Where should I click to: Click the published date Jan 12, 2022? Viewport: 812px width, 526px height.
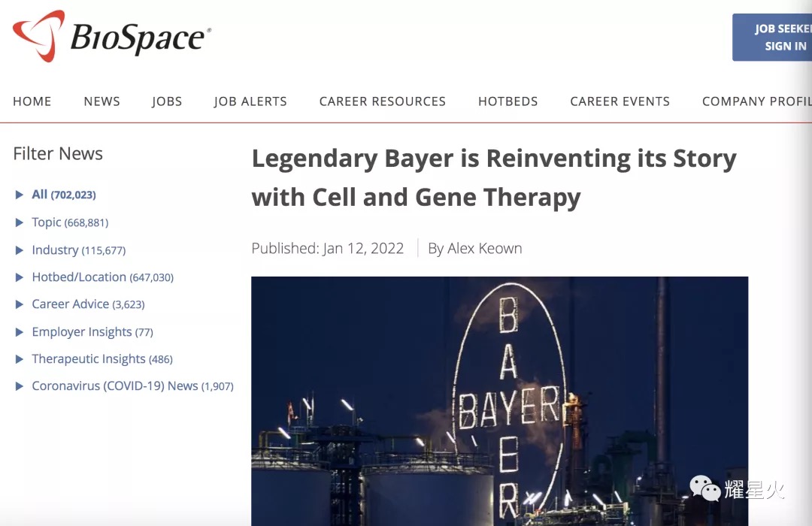click(x=363, y=249)
